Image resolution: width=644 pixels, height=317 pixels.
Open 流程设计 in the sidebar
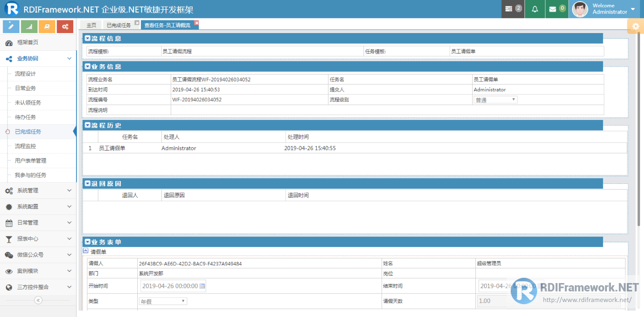tap(38, 74)
